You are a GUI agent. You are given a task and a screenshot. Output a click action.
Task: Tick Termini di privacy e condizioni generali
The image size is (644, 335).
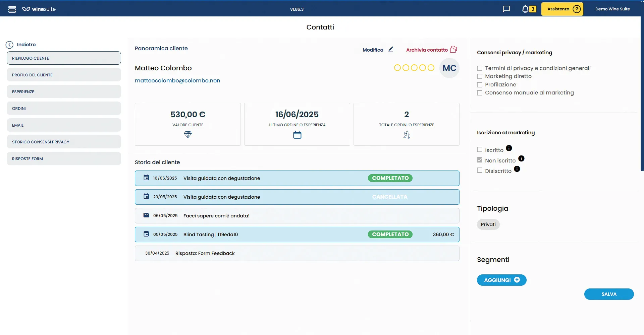tap(480, 68)
